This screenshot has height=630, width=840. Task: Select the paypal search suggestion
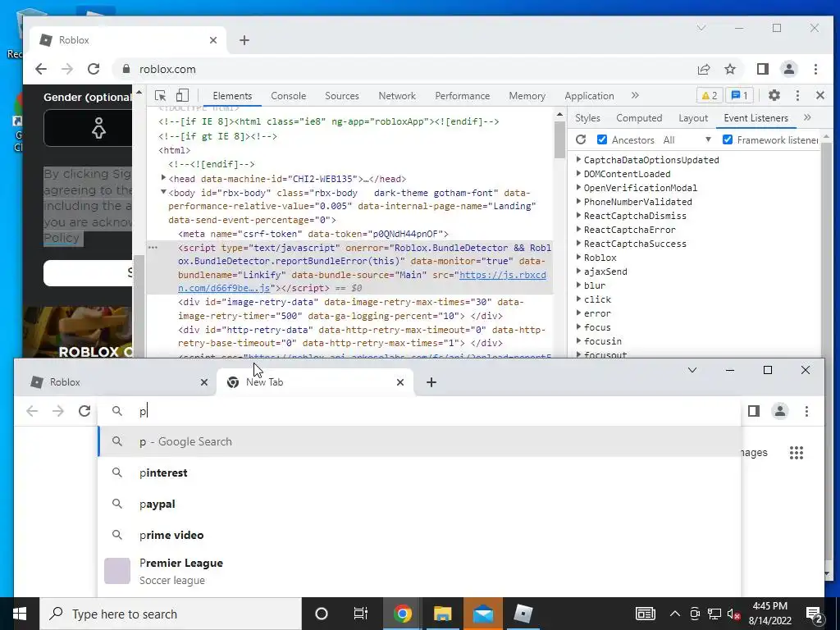pos(420,504)
